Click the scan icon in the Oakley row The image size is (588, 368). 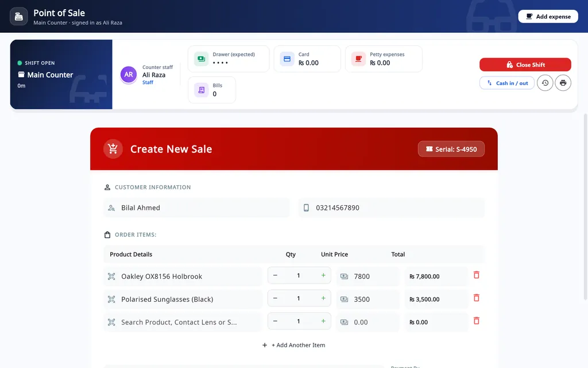click(x=111, y=277)
